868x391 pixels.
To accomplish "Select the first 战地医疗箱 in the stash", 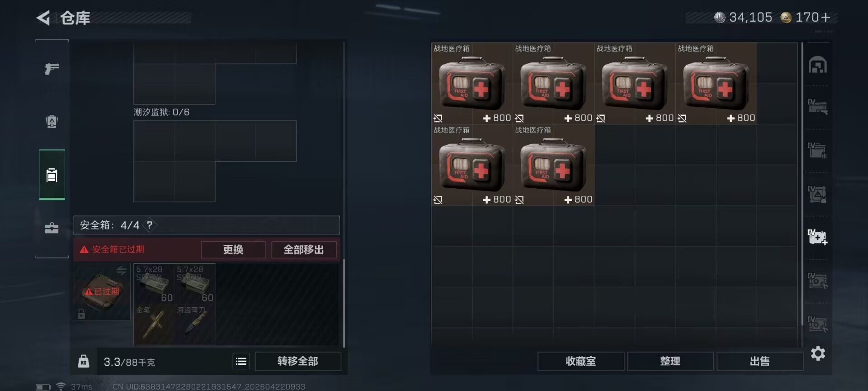I will (472, 83).
